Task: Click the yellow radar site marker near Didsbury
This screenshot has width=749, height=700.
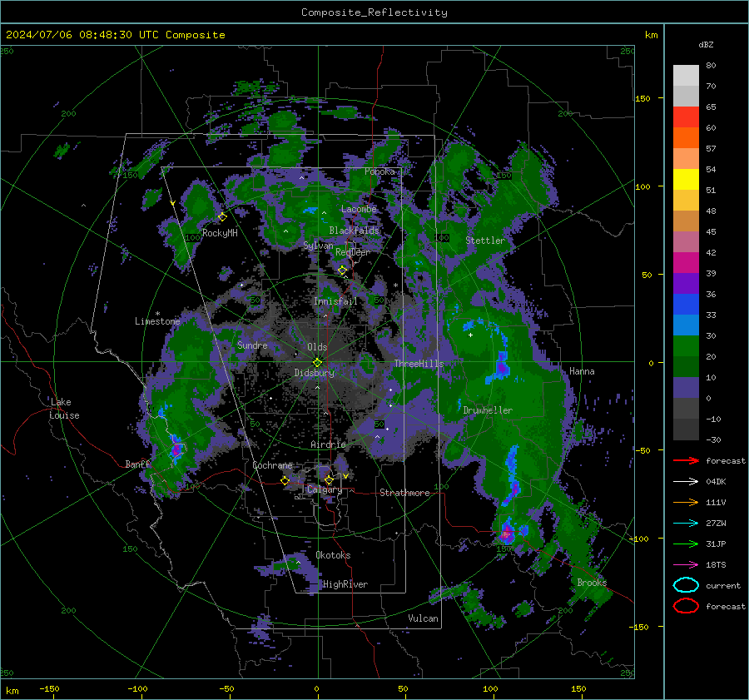Action: click(x=317, y=362)
